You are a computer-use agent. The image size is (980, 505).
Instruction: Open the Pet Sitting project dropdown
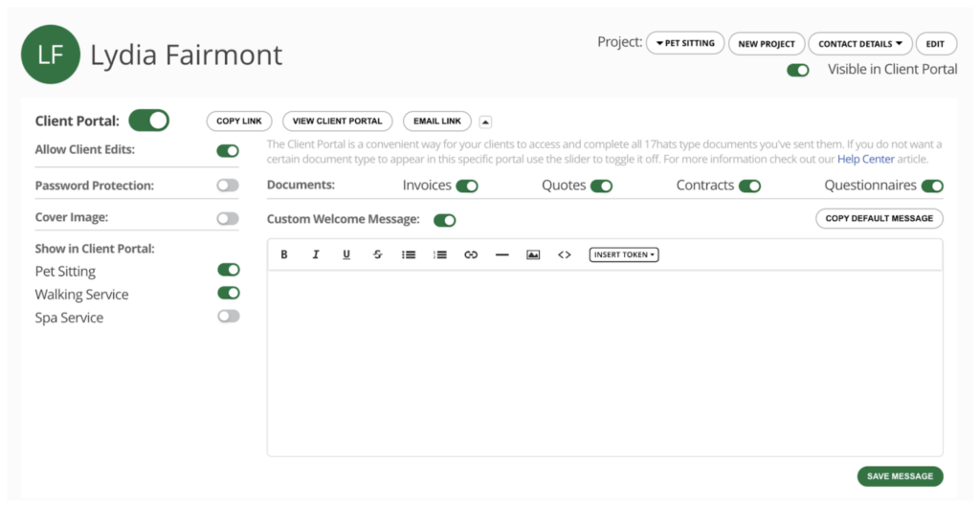click(x=685, y=43)
